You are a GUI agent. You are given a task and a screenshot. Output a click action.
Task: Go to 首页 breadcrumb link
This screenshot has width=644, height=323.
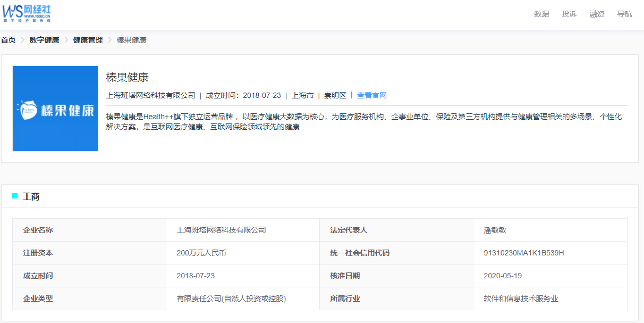(x=9, y=40)
